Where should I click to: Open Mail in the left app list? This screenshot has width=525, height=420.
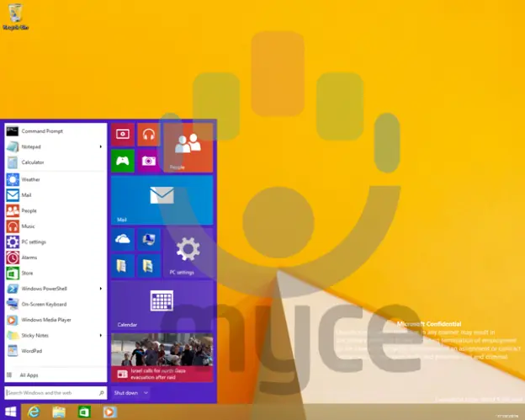click(56, 195)
